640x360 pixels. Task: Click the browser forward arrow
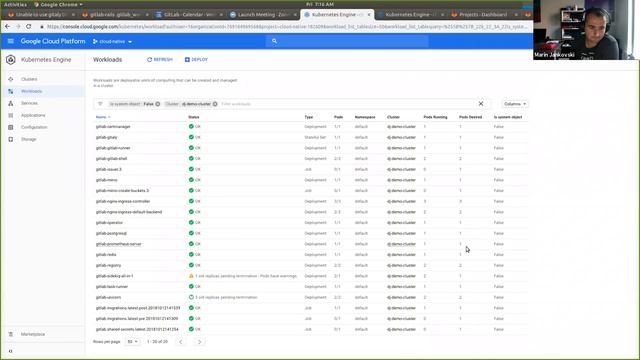pyautogui.click(x=18, y=27)
